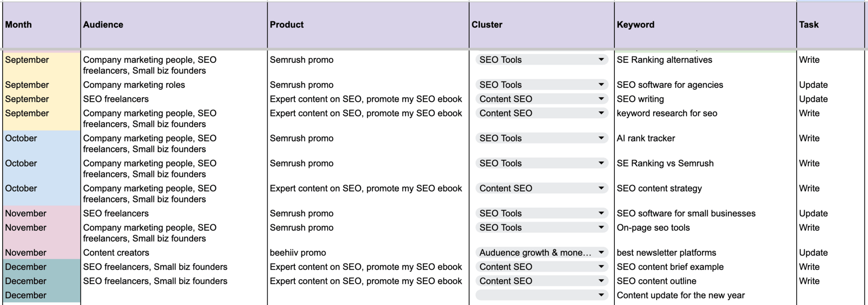The height and width of the screenshot is (305, 868).
Task: Select the 'SE Ranking vs Semrush' keyword cell
Action: [x=705, y=169]
